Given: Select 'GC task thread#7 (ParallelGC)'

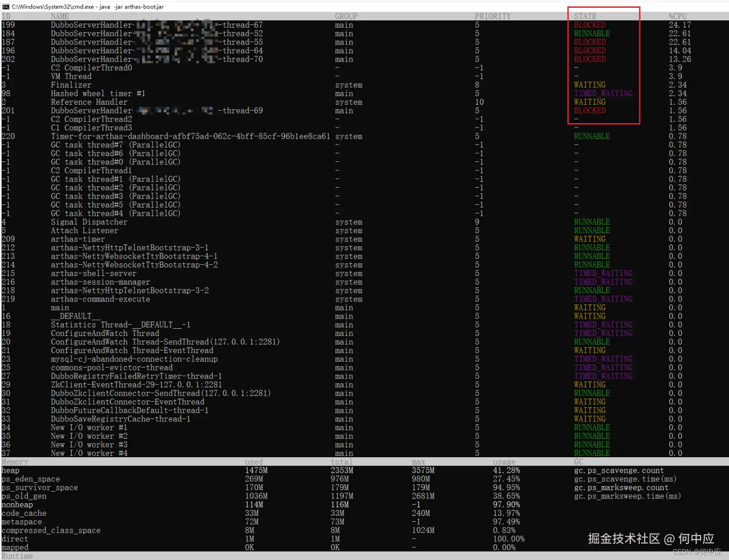Looking at the screenshot, I should (x=115, y=145).
